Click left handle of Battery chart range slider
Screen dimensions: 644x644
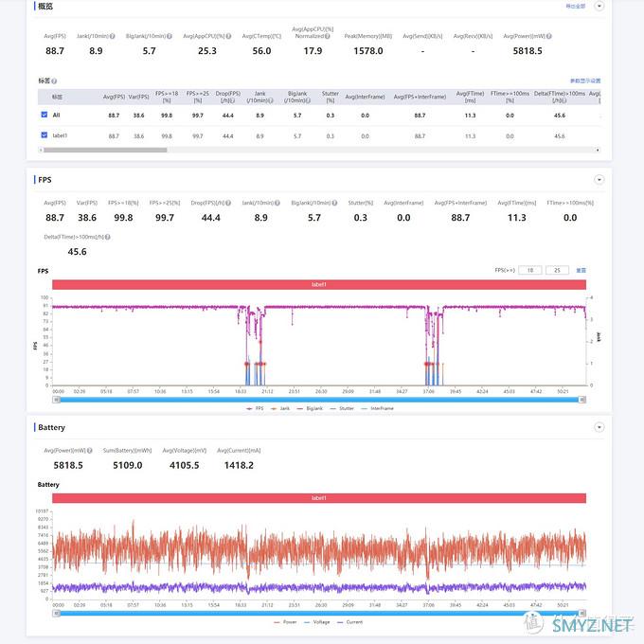(x=57, y=613)
